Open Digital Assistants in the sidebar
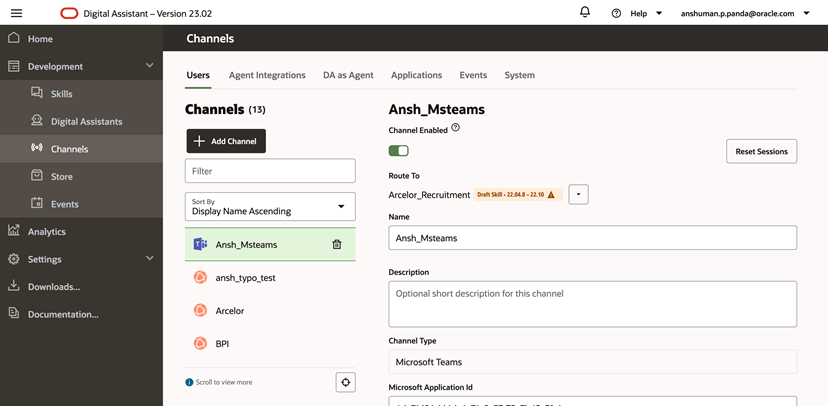Viewport: 828px width, 406px height. (x=86, y=121)
